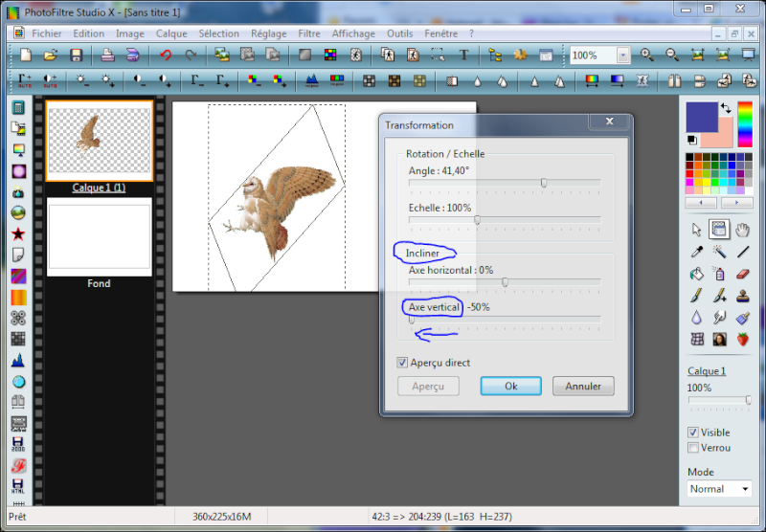Click the Zoom out magnifier icon

point(672,55)
